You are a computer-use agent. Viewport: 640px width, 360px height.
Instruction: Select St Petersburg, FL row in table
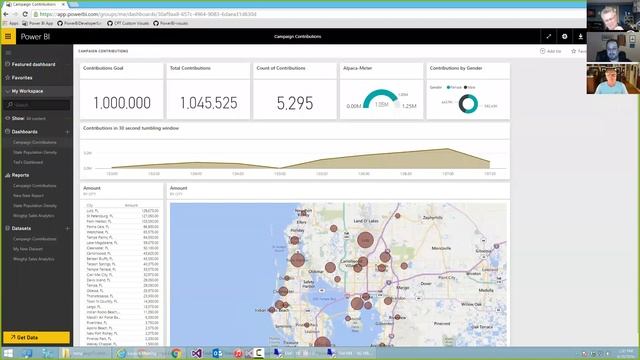[122, 216]
